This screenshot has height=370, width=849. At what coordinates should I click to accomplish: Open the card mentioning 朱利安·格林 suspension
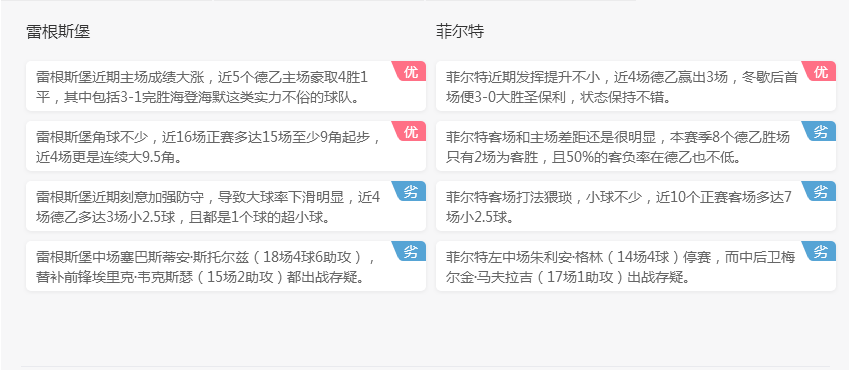point(636,267)
